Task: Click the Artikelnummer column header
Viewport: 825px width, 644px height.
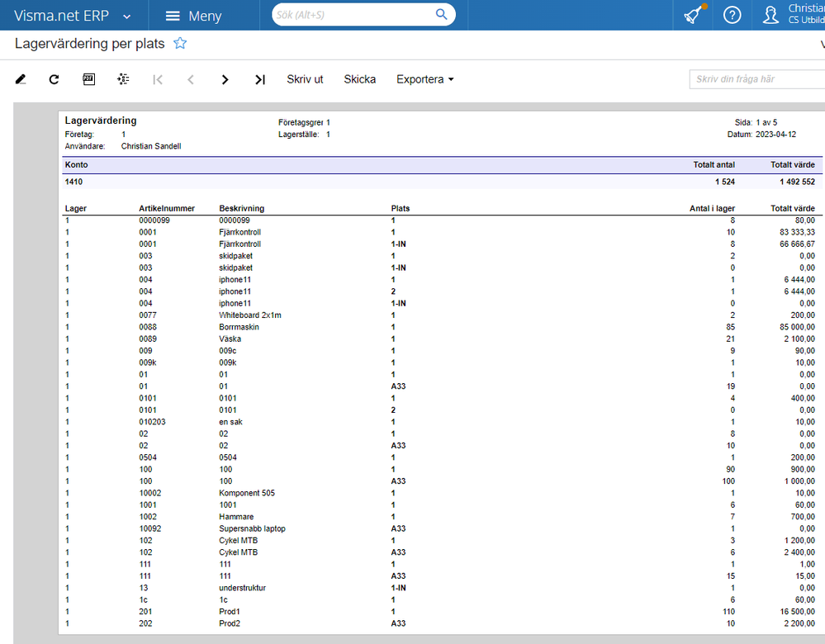Action: [167, 208]
